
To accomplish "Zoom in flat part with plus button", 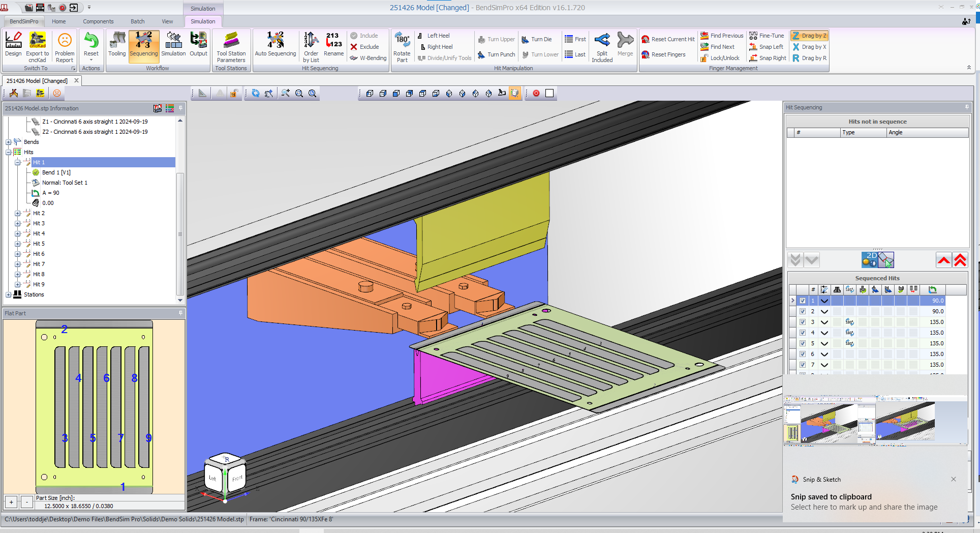I will [11, 502].
